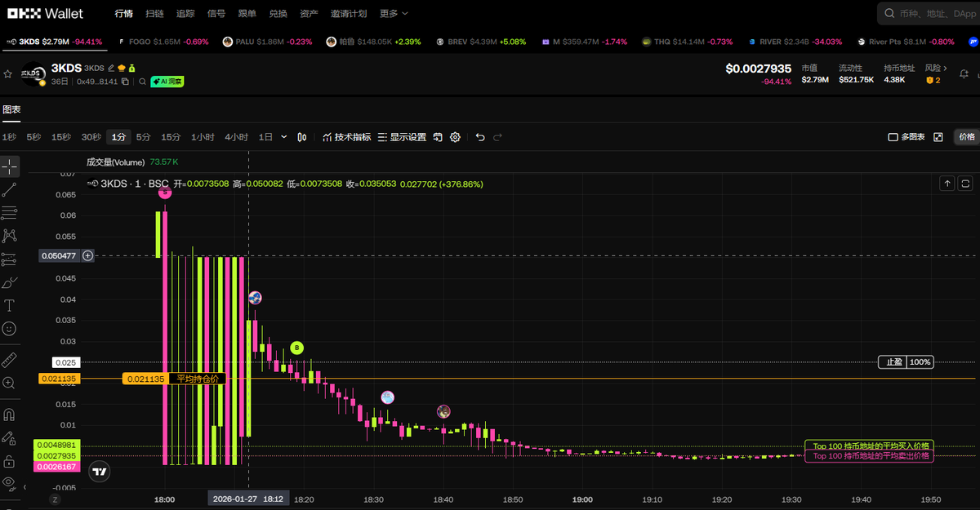Expand the 风险 risk details
This screenshot has width=980, height=510.
pos(936,69)
